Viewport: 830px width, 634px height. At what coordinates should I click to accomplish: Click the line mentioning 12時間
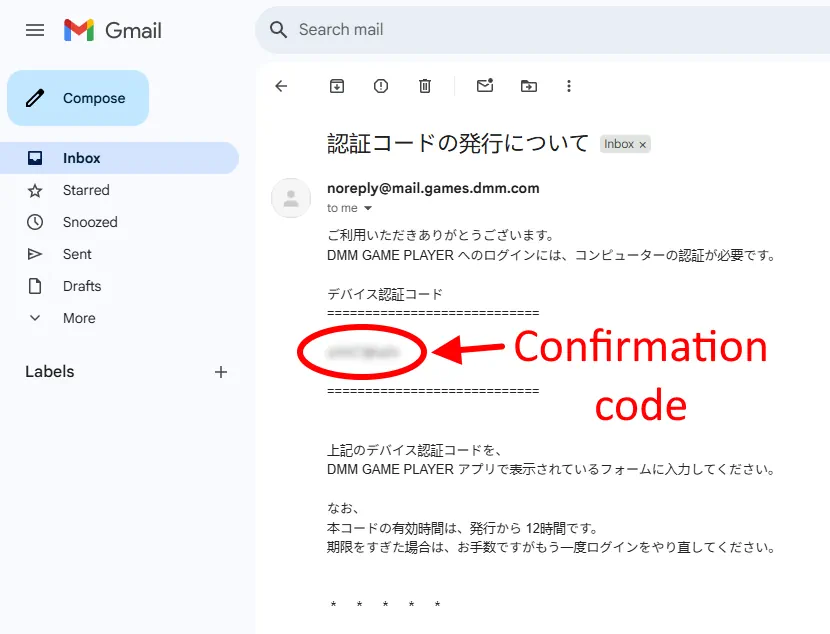pos(462,528)
